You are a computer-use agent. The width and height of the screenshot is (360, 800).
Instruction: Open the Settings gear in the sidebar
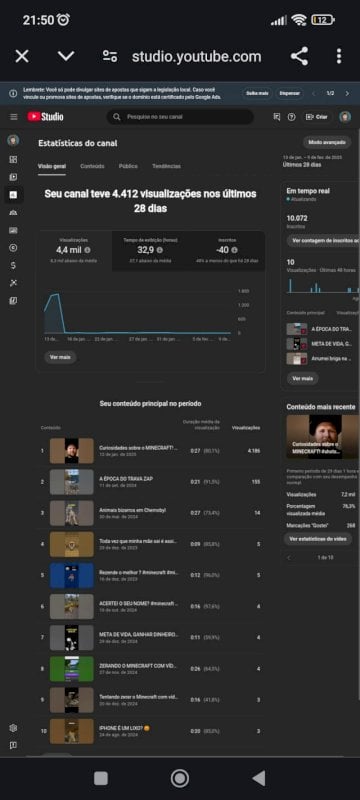[x=13, y=728]
